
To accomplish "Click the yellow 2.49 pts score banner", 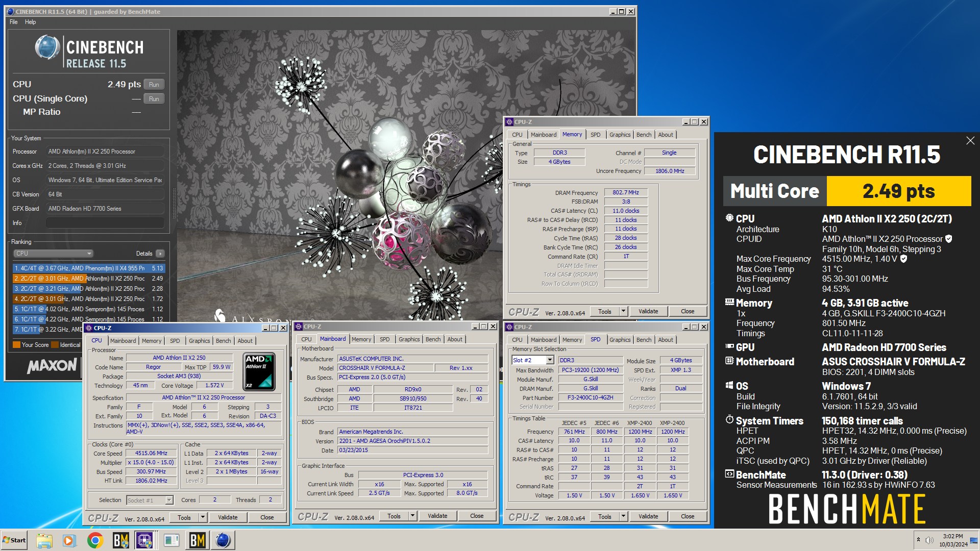I will (x=898, y=191).
